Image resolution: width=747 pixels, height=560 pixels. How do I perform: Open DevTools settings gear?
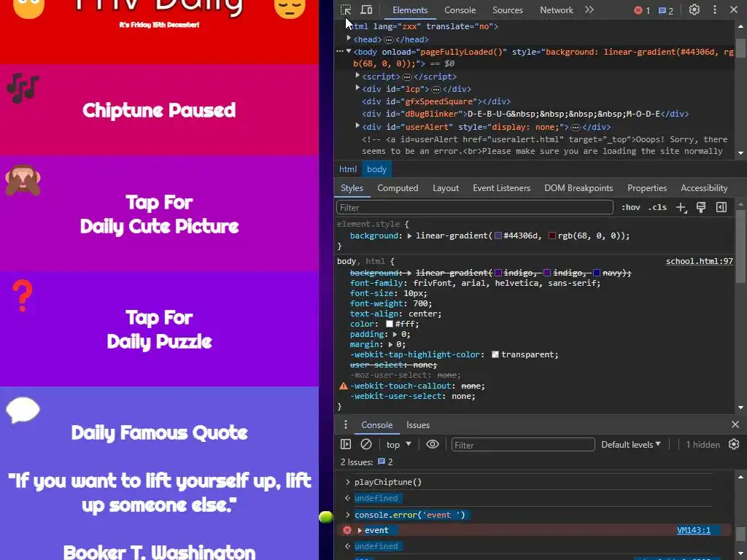click(x=694, y=10)
